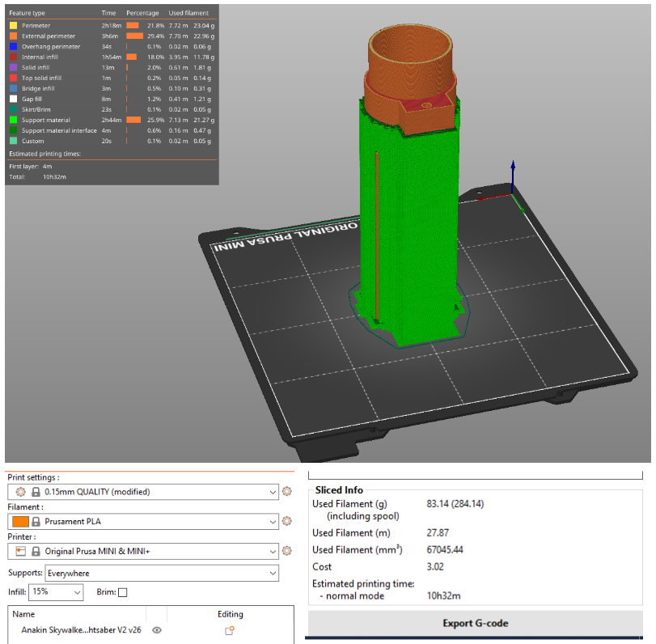
Task: Click lock icon in Printer dropdown
Action: pos(36,551)
